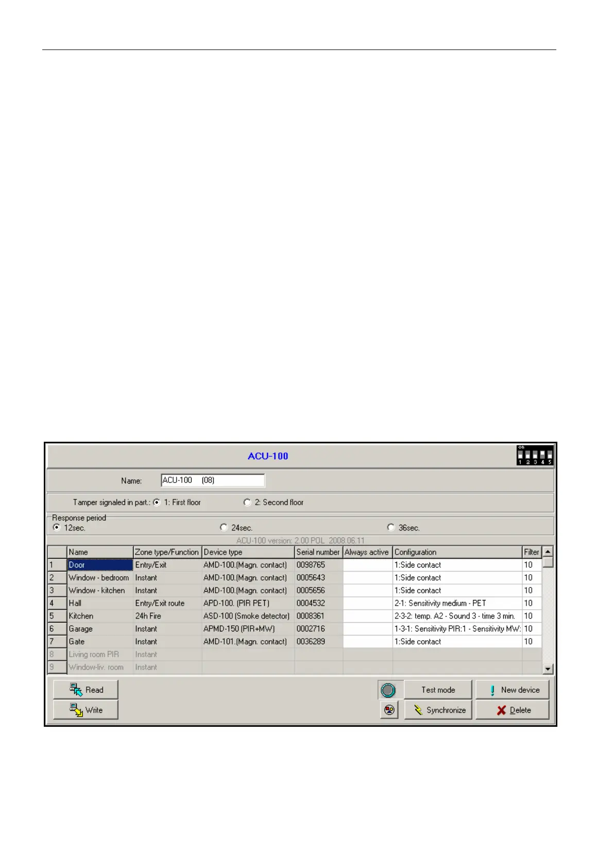Click serial number 0098765
The height and width of the screenshot is (868, 613).
coord(319,565)
